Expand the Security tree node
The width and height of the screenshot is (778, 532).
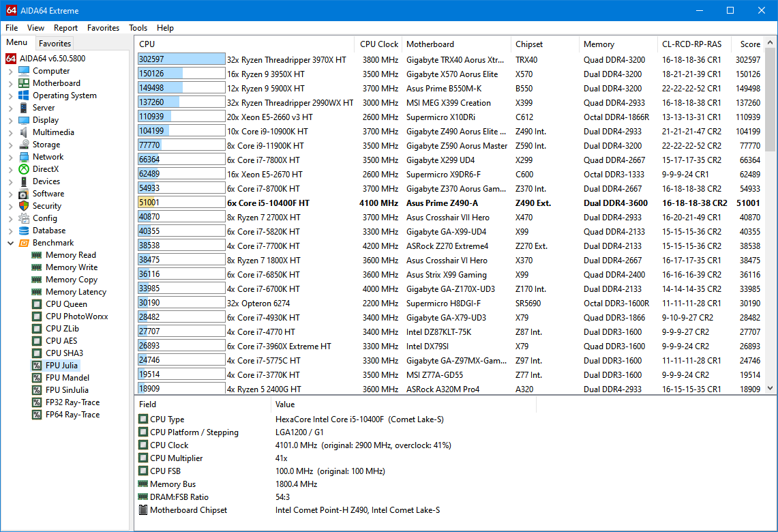click(x=10, y=206)
